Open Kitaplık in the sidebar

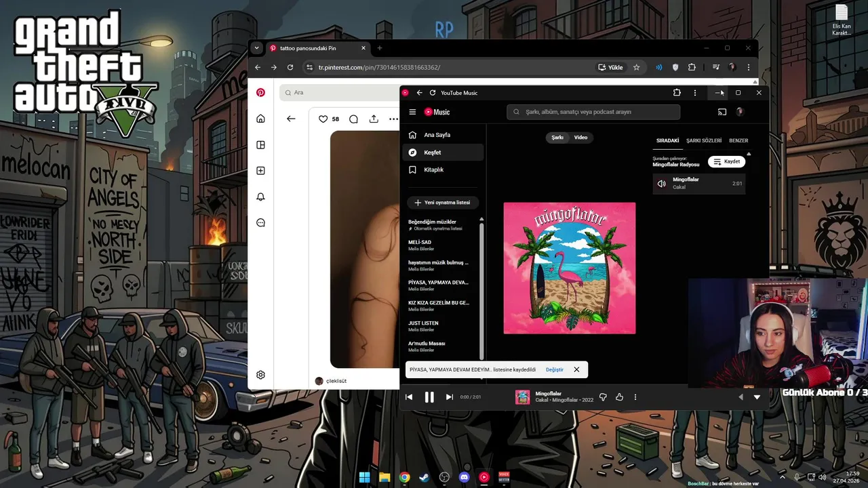click(x=443, y=169)
